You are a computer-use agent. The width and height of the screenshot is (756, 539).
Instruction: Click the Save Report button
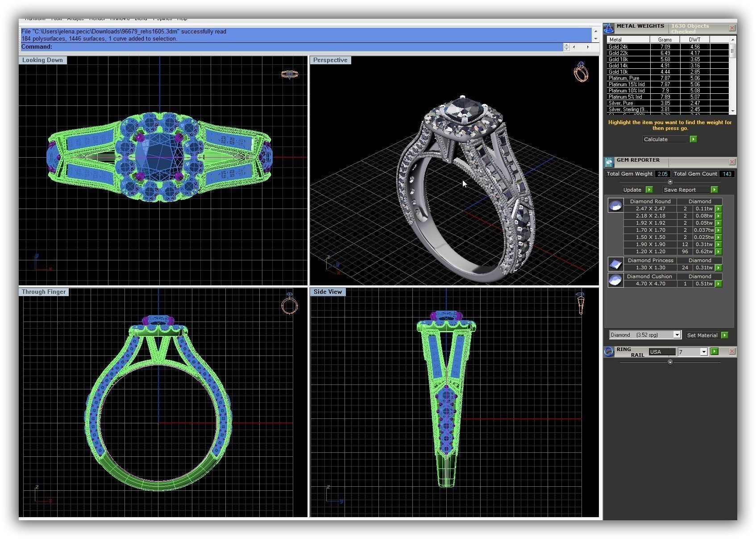coord(686,190)
